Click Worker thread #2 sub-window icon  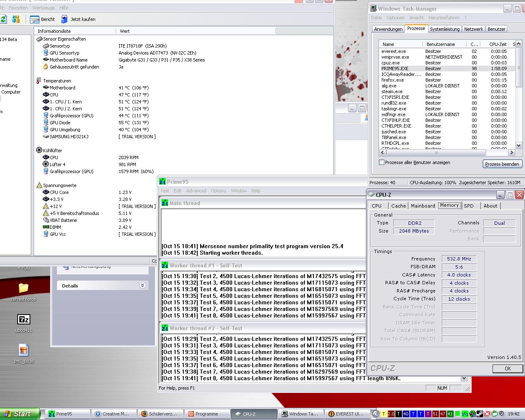coord(165,328)
